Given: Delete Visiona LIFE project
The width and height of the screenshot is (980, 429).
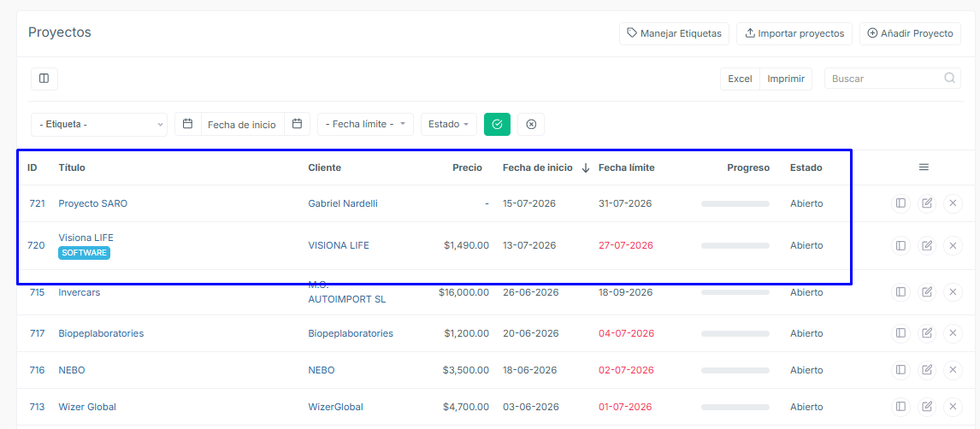Looking at the screenshot, I should (953, 245).
